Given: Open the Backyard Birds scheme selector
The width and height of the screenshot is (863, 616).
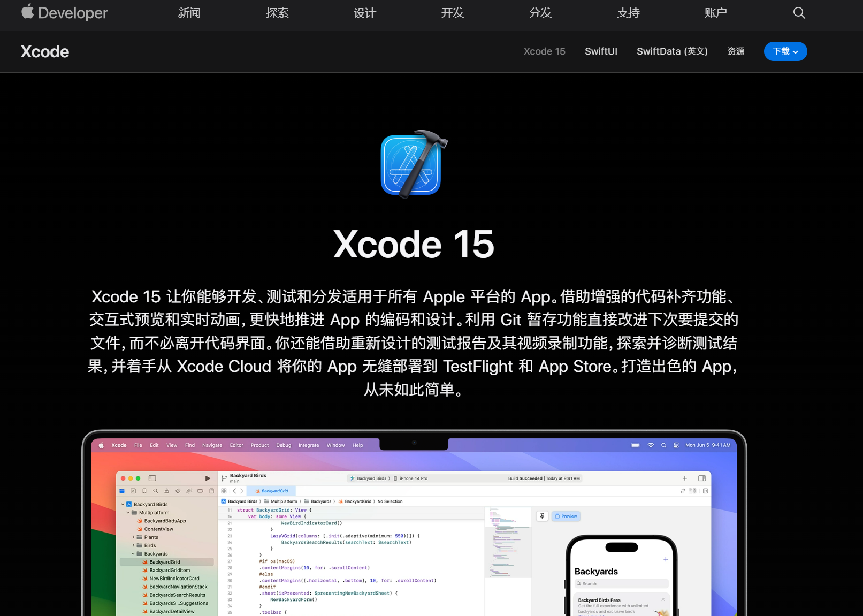Looking at the screenshot, I should (x=368, y=478).
